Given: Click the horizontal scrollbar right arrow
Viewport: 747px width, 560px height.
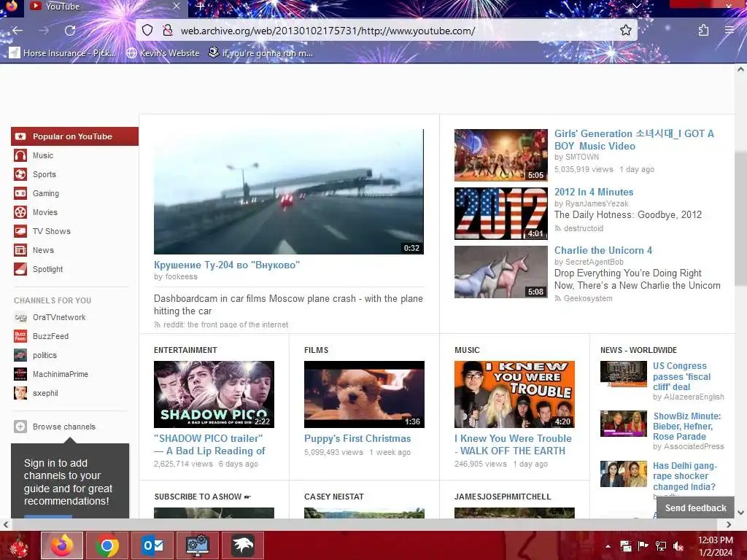Looking at the screenshot, I should (729, 525).
